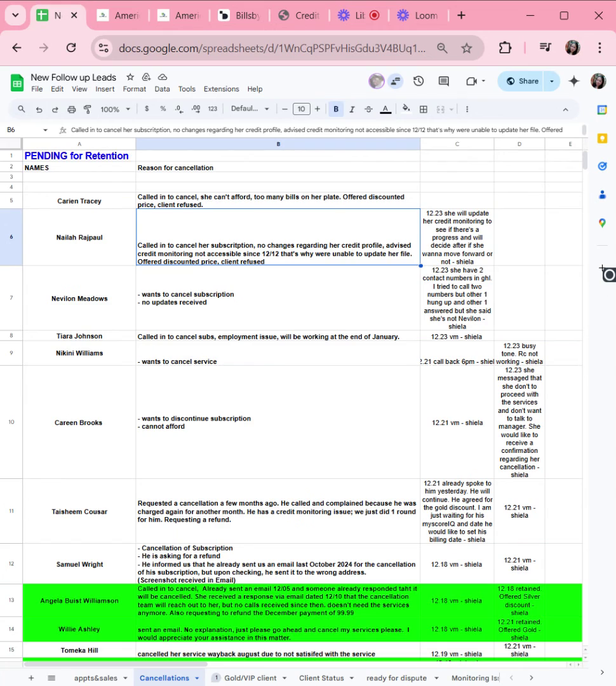Click the fill color bucket icon

click(406, 109)
